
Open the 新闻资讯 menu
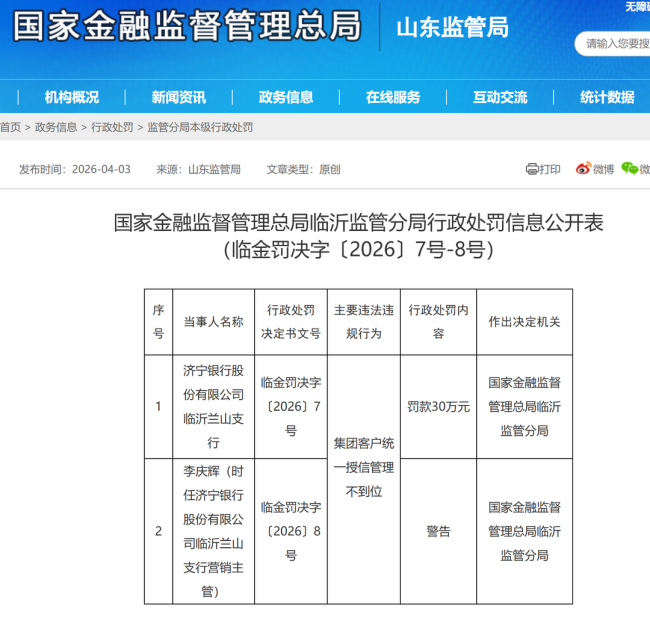[179, 97]
